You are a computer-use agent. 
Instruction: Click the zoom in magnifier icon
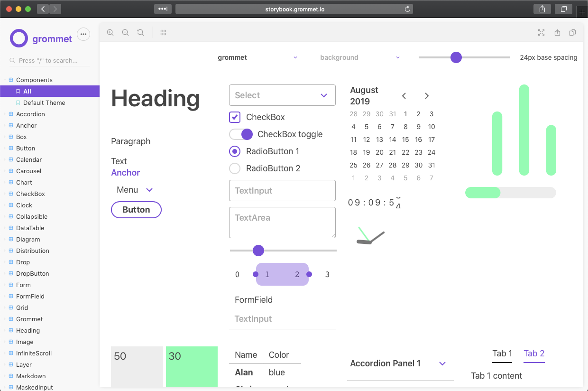click(x=110, y=33)
